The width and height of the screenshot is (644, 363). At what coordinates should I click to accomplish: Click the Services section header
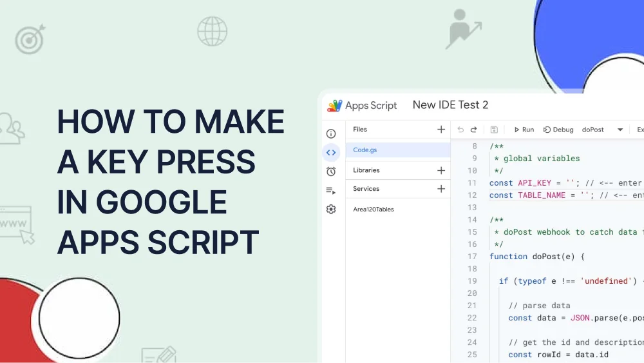(366, 189)
